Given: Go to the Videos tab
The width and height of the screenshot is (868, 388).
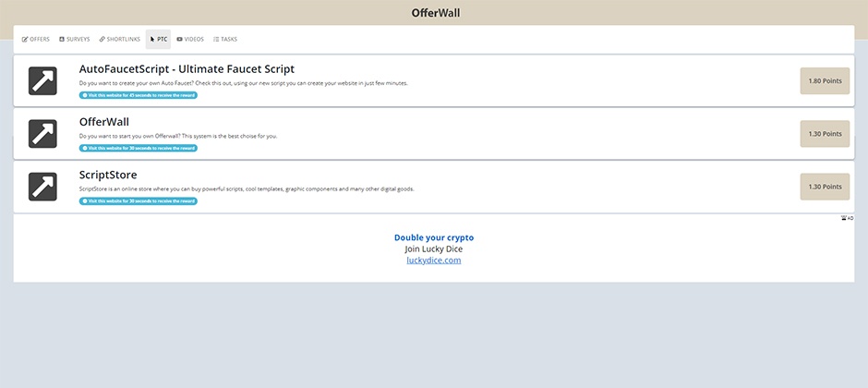Looking at the screenshot, I should (190, 40).
